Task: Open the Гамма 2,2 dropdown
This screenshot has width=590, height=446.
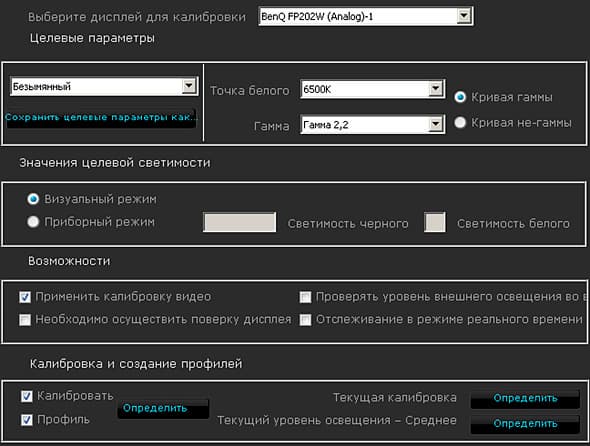Action: (x=373, y=124)
